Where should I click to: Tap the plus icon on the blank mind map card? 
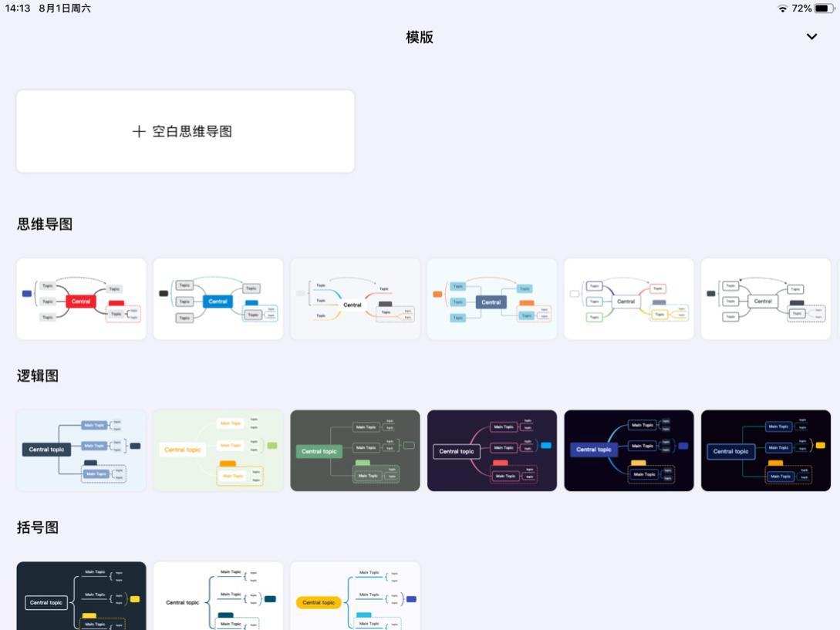coord(139,131)
